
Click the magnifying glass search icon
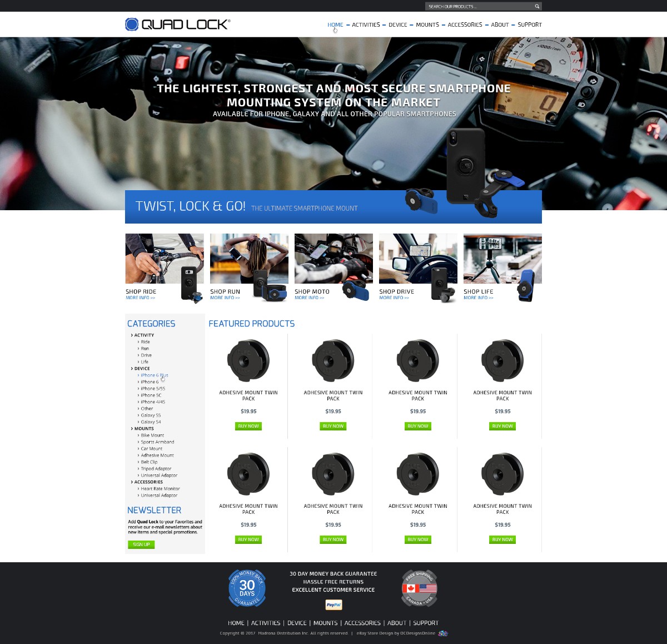pos(536,6)
